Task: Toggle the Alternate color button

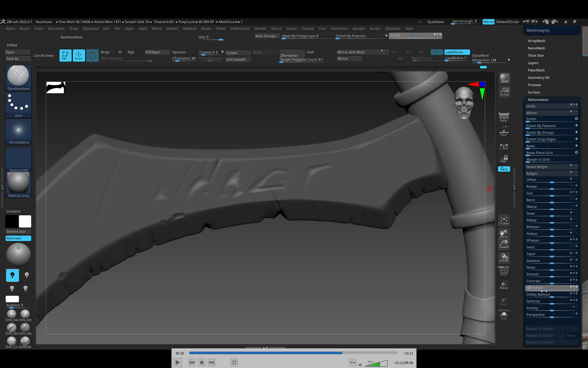Action: tap(18, 238)
